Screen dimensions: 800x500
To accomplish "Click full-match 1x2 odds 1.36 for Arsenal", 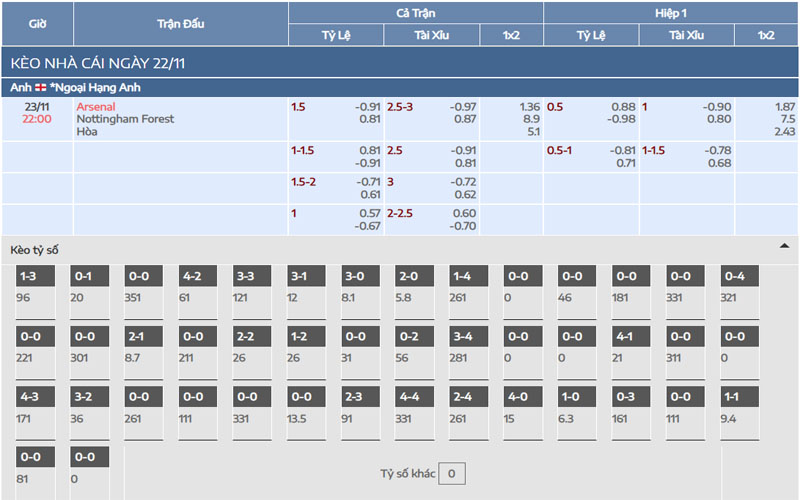I will click(x=530, y=107).
